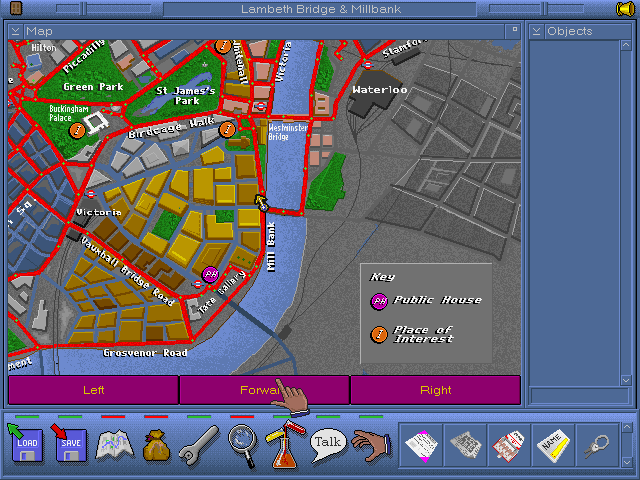Click the empty field below Objects list

click(x=579, y=396)
